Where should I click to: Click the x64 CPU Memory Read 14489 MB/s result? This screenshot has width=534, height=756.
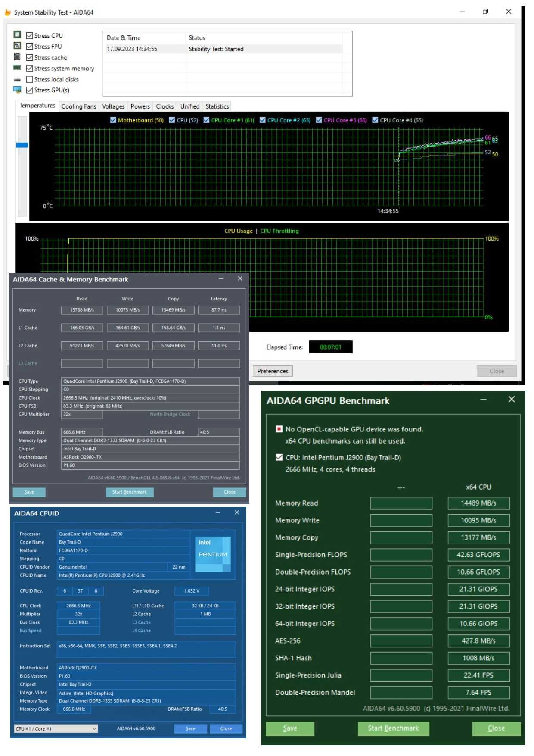click(x=478, y=503)
